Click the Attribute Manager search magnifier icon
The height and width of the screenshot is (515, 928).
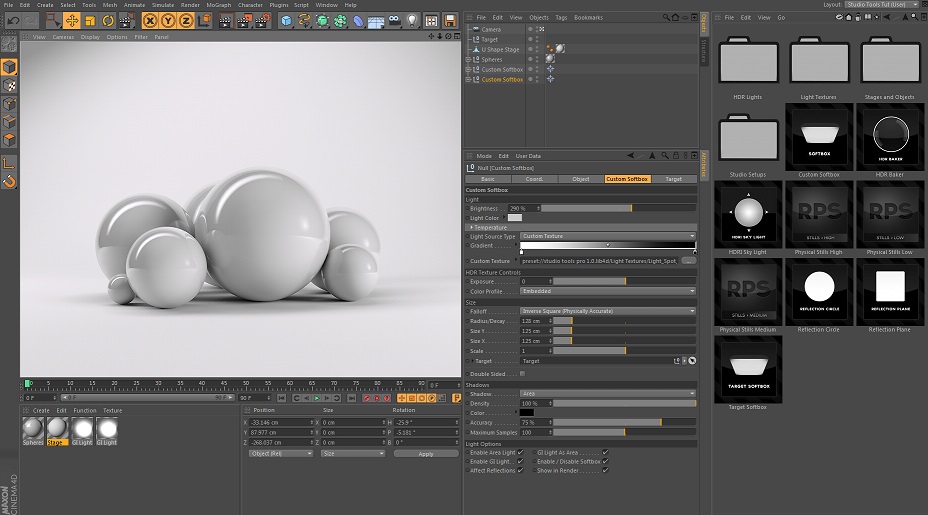point(665,156)
